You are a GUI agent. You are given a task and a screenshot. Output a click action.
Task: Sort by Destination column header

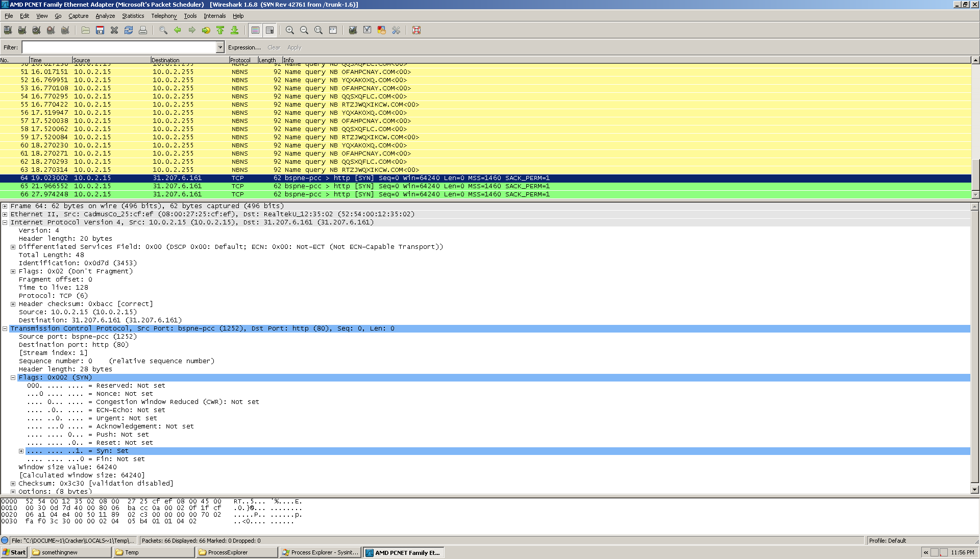click(190, 60)
